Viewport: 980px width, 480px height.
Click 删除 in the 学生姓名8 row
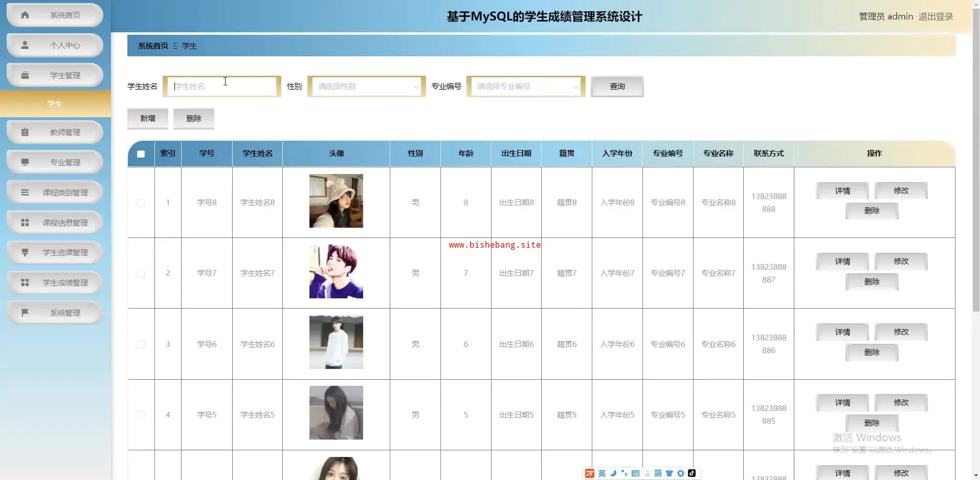coord(872,211)
